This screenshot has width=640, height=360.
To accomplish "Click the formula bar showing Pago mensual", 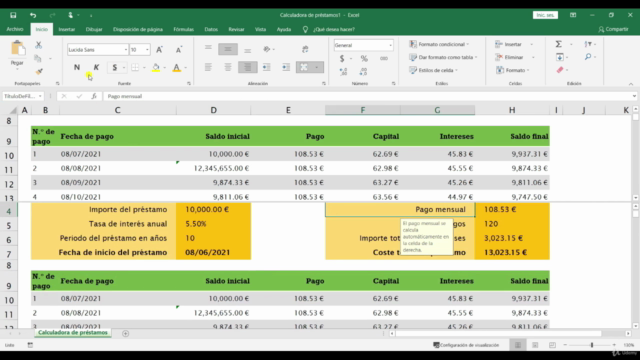I will pos(367,96).
